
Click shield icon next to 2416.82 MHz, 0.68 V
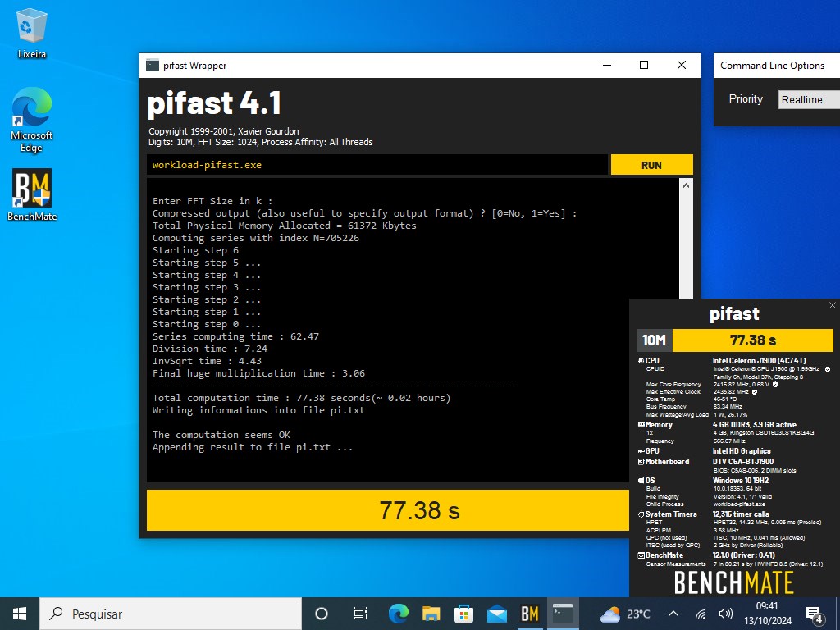click(775, 384)
